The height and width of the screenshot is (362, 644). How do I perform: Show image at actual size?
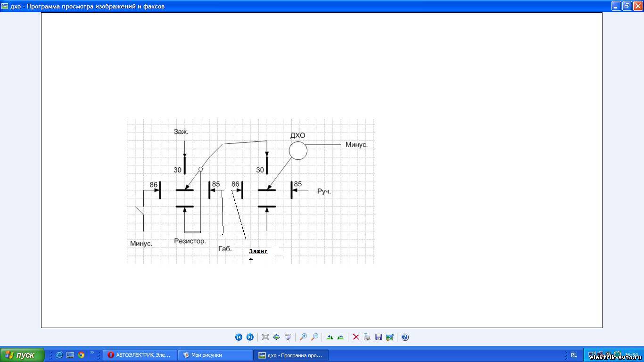click(277, 337)
